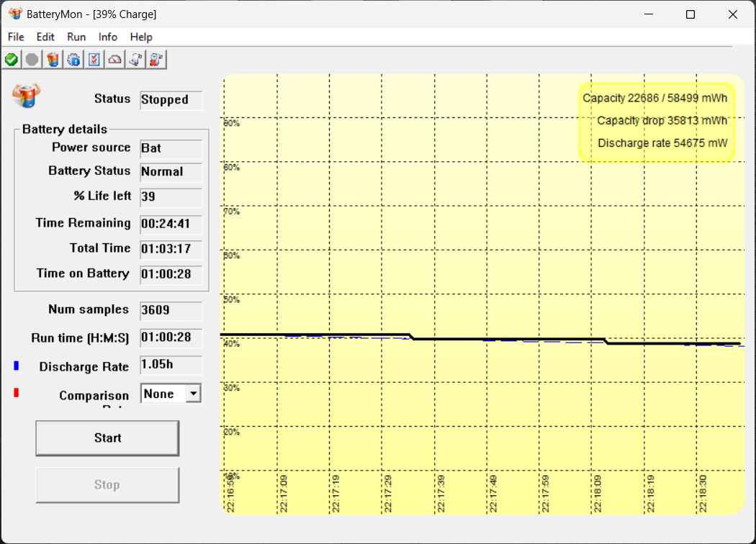
Task: Click the paper scroll log icon
Action: [x=136, y=60]
